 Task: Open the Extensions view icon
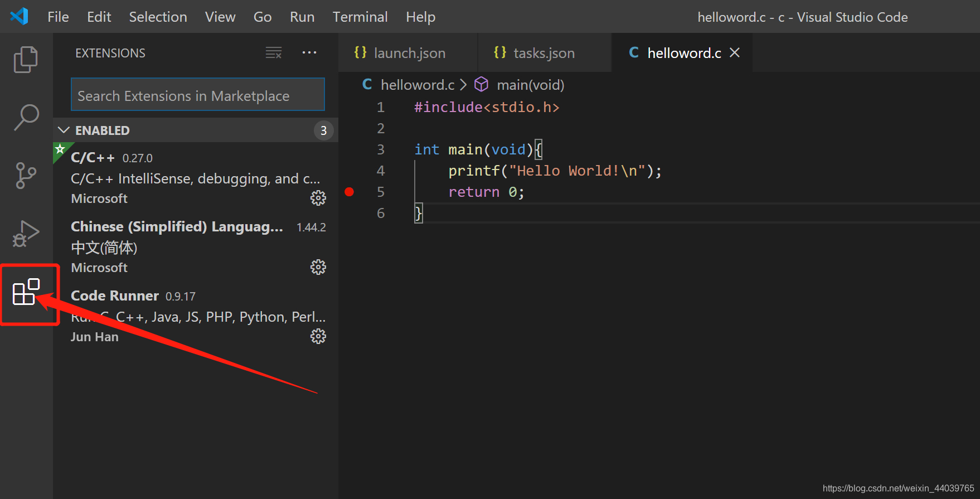(x=26, y=292)
